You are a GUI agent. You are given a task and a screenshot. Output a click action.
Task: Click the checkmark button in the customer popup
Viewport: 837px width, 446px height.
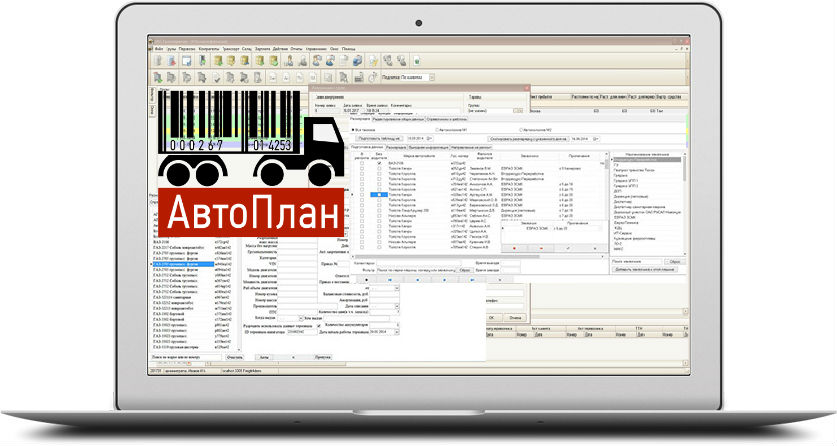click(568, 249)
